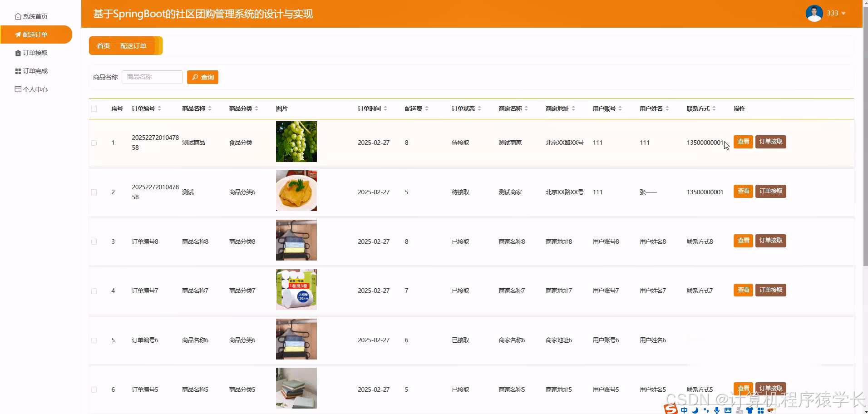This screenshot has height=414, width=868.
Task: Check the row 5 订单编号6 checkbox
Action: pyautogui.click(x=94, y=340)
